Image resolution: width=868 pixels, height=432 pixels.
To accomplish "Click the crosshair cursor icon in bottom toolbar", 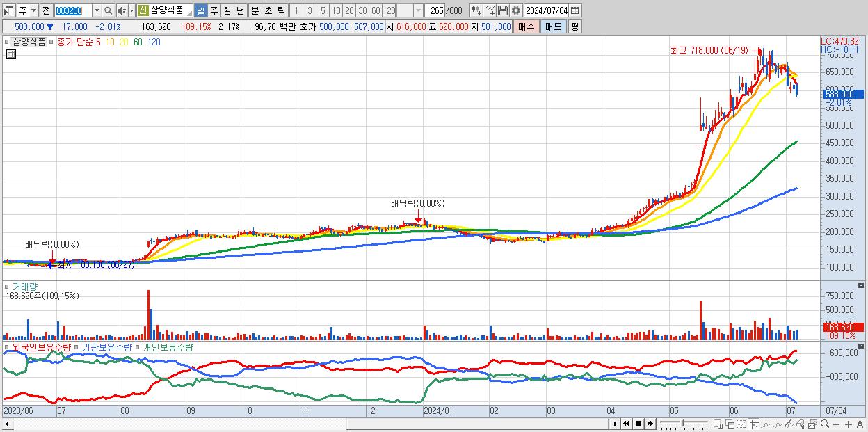I will coord(754,424).
